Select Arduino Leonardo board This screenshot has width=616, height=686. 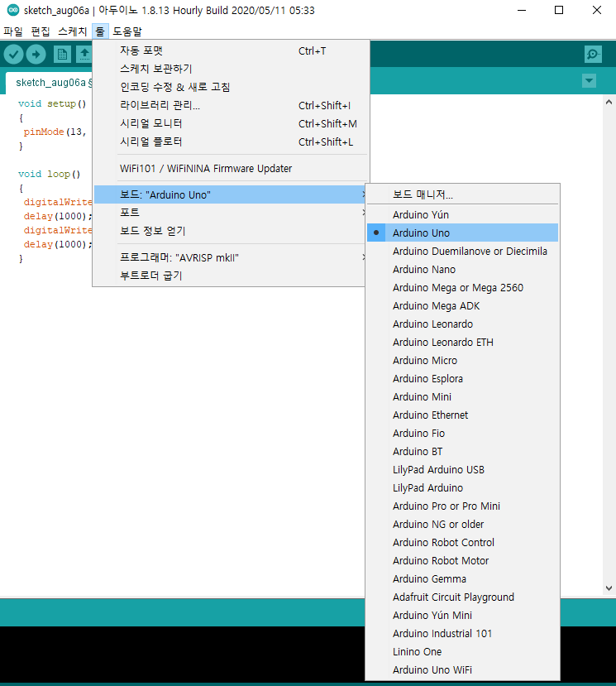coord(462,324)
